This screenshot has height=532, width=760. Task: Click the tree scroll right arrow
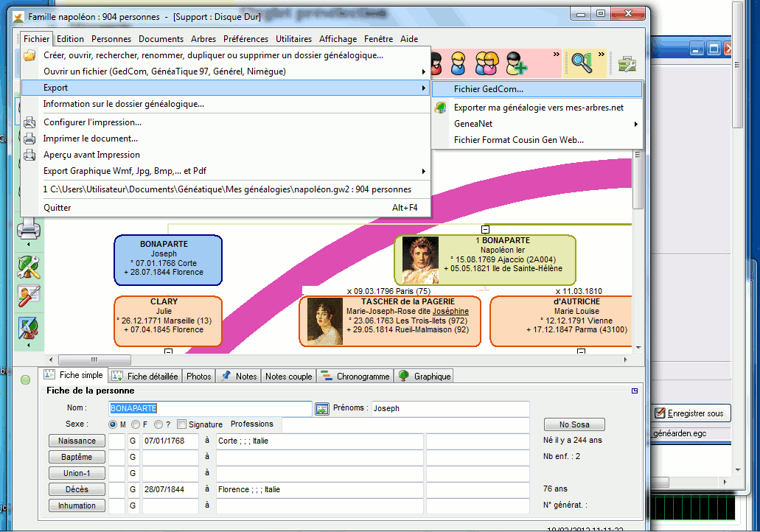coord(625,360)
